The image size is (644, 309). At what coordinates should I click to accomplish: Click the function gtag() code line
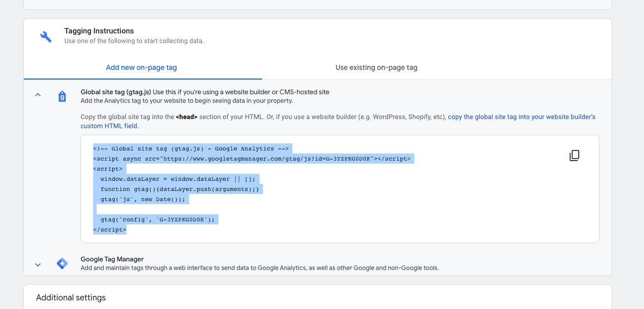point(180,189)
